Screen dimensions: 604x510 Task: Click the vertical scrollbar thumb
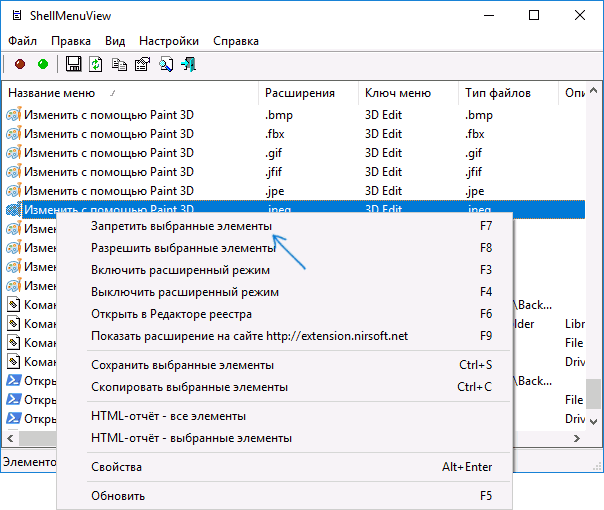(594, 394)
